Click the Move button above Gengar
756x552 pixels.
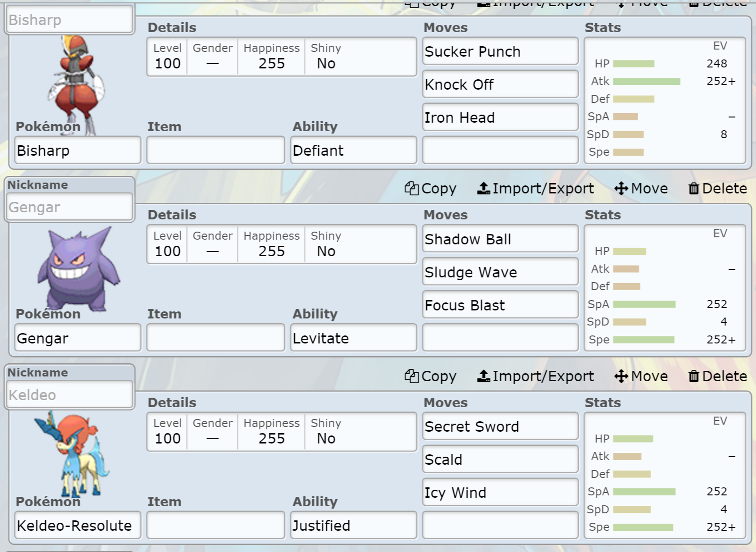(641, 189)
